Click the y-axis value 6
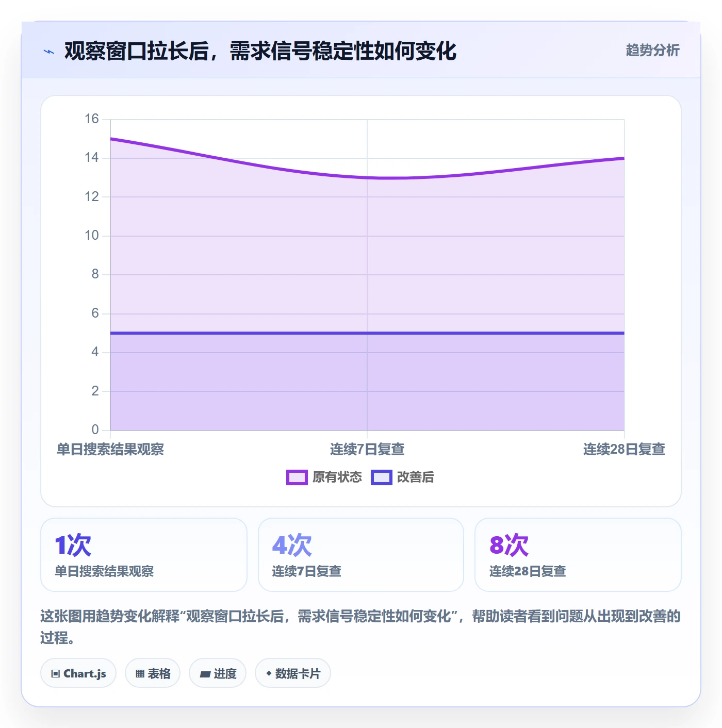The image size is (722, 728). (x=95, y=313)
